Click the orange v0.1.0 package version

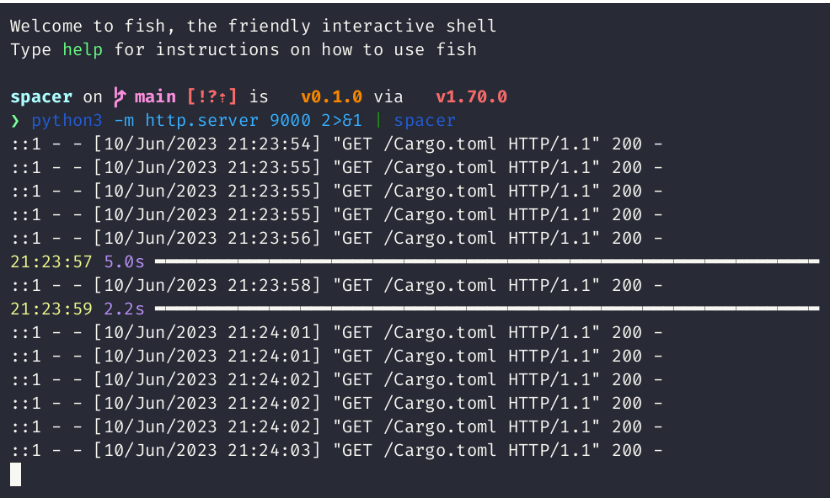[331, 97]
